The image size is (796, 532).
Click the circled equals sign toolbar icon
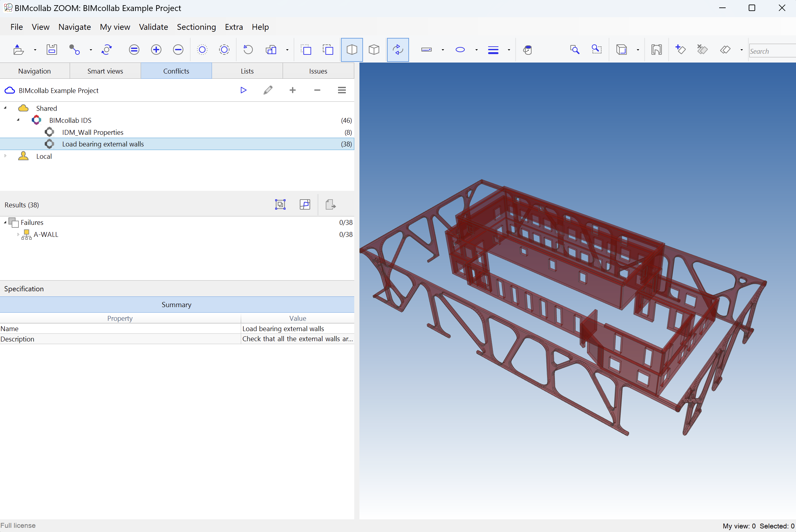point(134,50)
